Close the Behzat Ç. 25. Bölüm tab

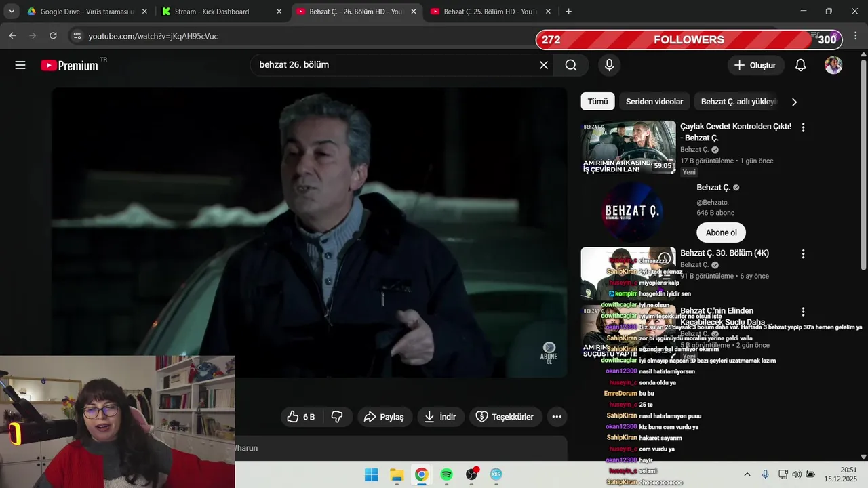[548, 12]
